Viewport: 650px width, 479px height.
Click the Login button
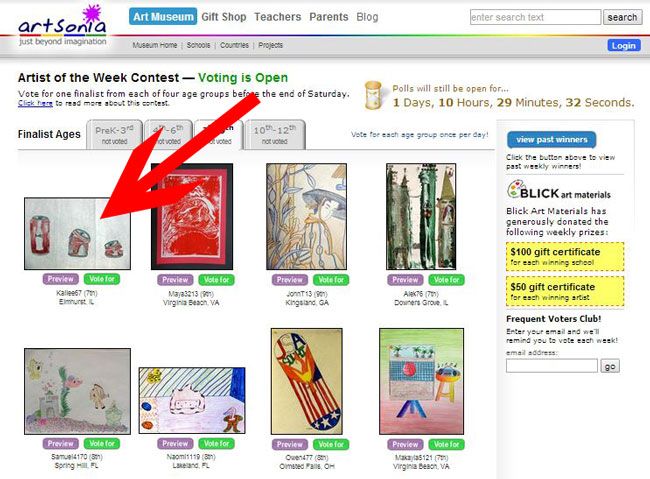coord(624,46)
